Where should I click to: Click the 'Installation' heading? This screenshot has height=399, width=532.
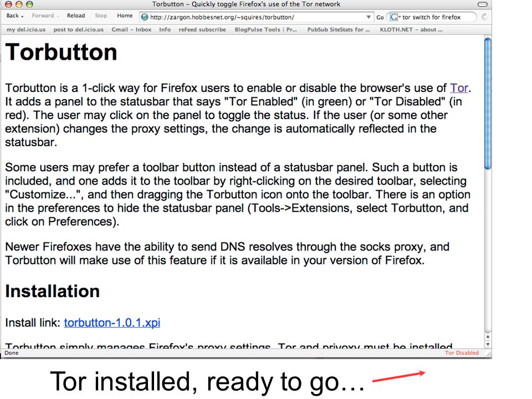coord(53,291)
